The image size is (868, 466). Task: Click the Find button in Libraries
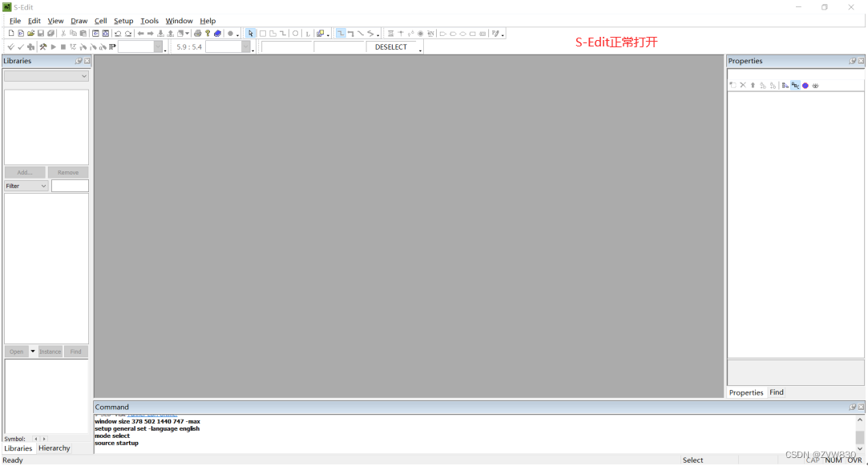pyautogui.click(x=76, y=352)
